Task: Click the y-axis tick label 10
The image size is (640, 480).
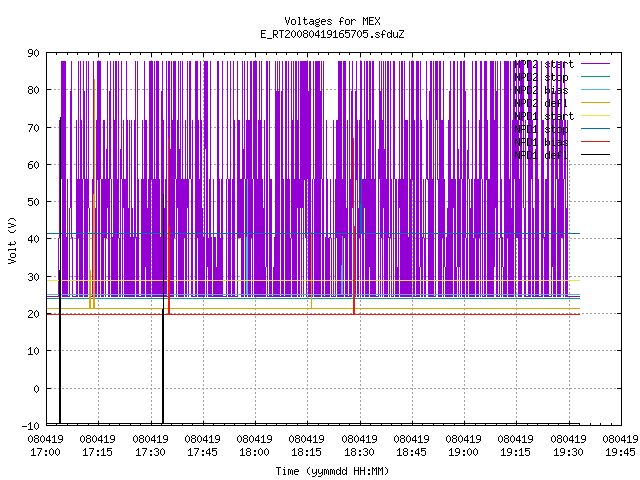Action: 33,351
